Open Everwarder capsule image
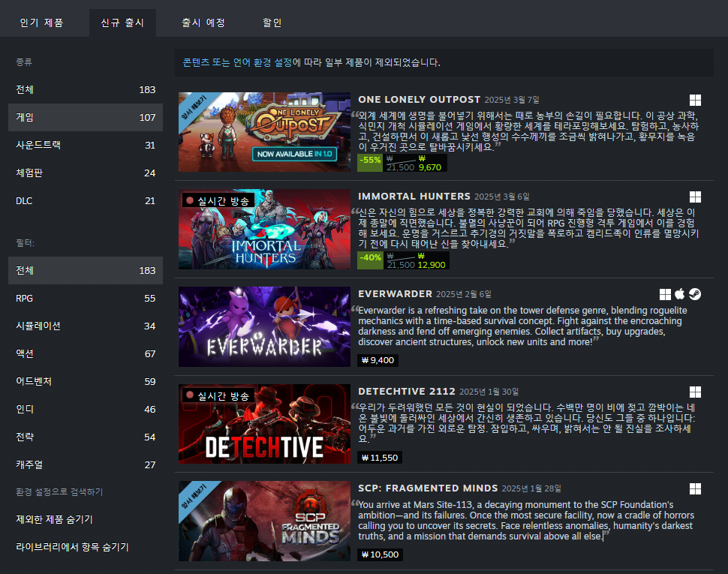 point(265,326)
